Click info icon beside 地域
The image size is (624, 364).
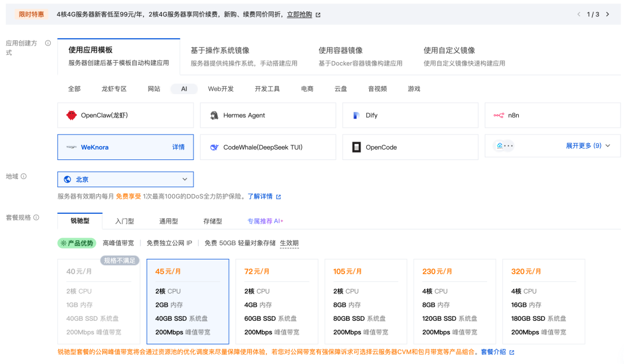tap(24, 176)
